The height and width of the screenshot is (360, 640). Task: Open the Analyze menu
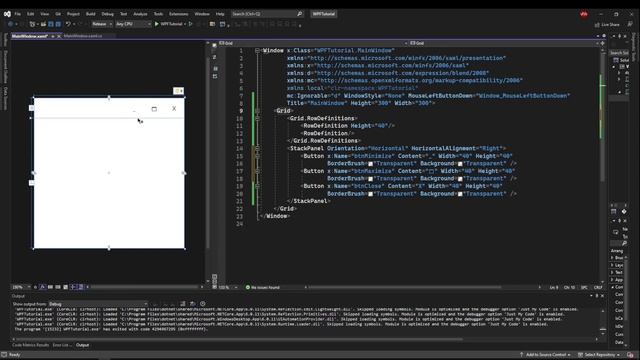[140, 14]
